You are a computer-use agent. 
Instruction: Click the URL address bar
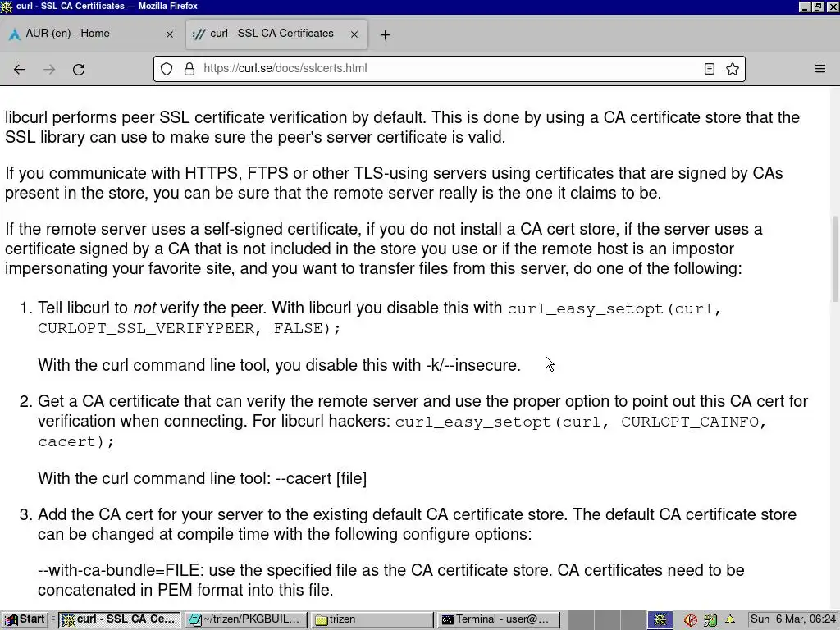point(449,69)
